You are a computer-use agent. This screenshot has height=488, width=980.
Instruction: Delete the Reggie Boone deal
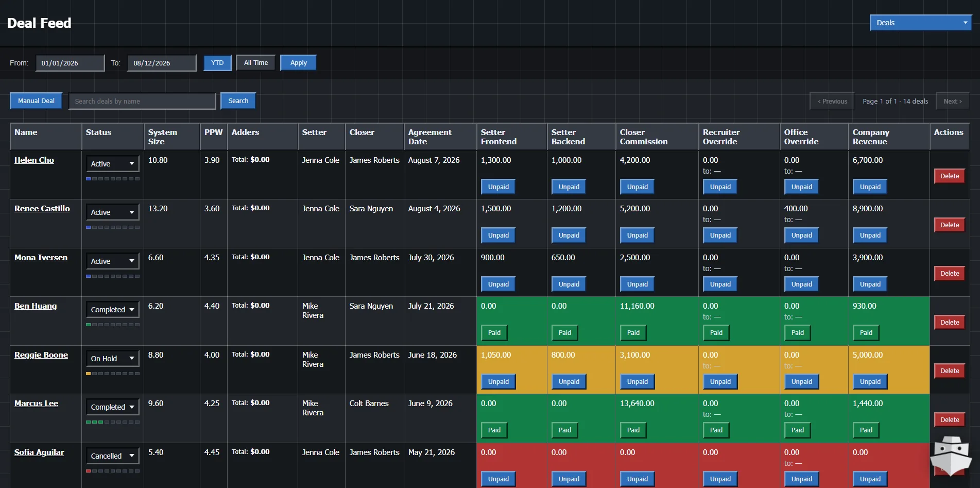[950, 371]
